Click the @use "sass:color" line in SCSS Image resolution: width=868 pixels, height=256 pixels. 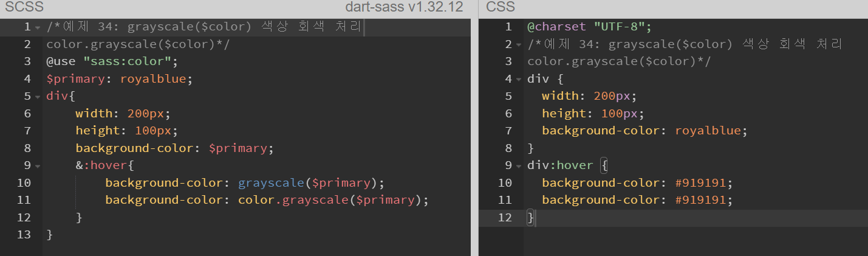(x=112, y=61)
